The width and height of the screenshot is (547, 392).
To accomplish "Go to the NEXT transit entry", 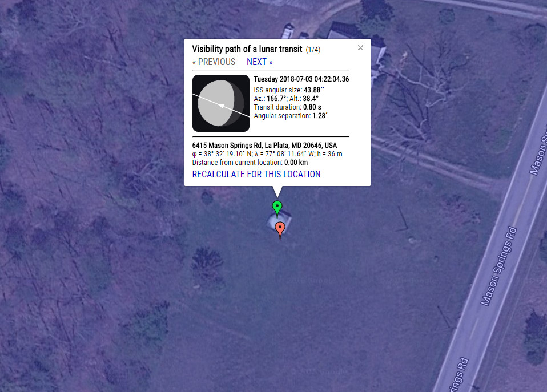I will [260, 62].
